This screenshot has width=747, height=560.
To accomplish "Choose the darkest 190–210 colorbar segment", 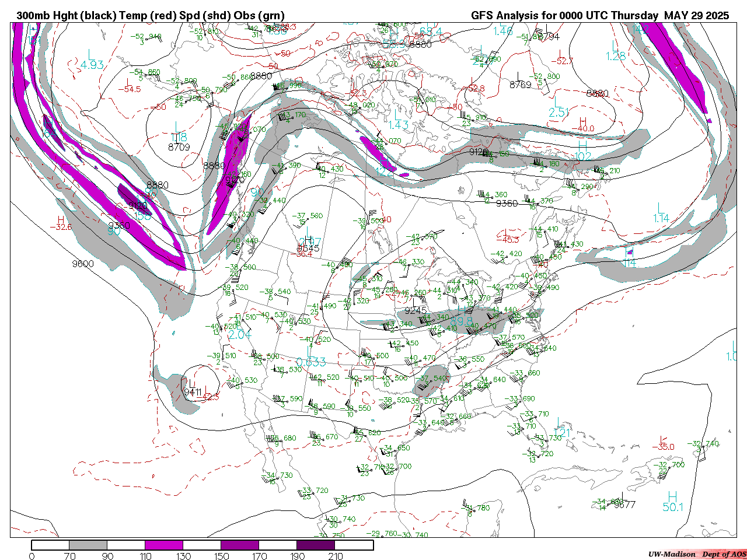I will [316, 545].
